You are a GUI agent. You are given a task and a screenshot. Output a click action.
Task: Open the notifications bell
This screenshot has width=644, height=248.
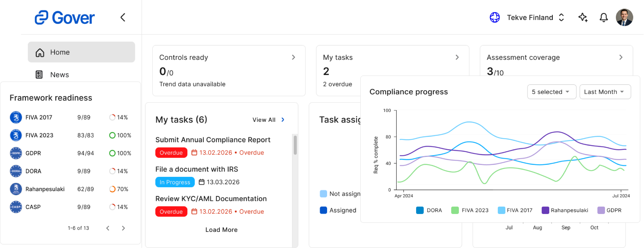[604, 18]
